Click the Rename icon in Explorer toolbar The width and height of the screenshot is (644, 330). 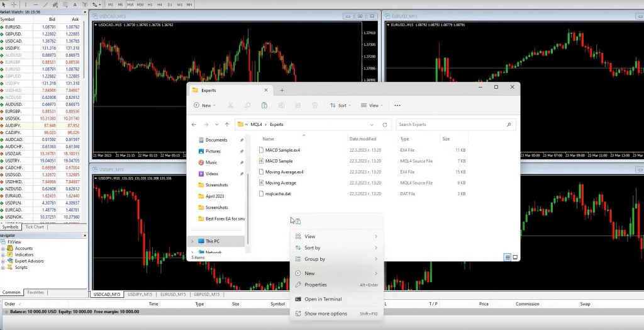(x=281, y=105)
